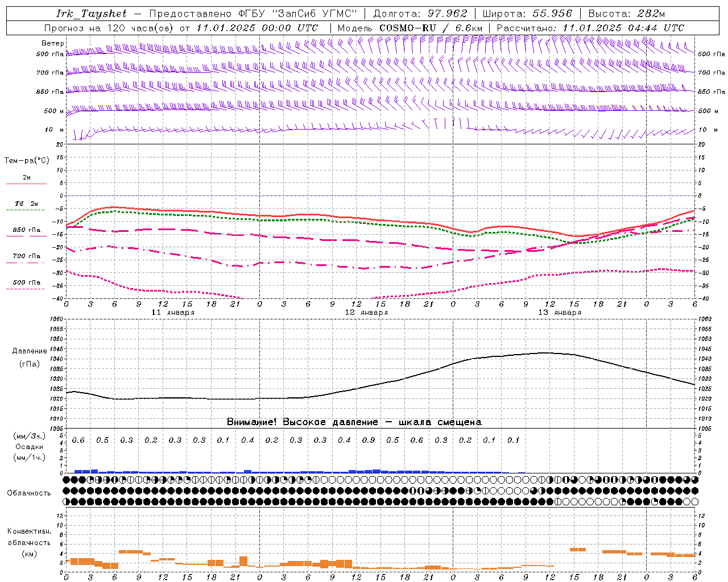Click the elevation text "Высота: 282м"
728x582 pixels.
point(627,14)
